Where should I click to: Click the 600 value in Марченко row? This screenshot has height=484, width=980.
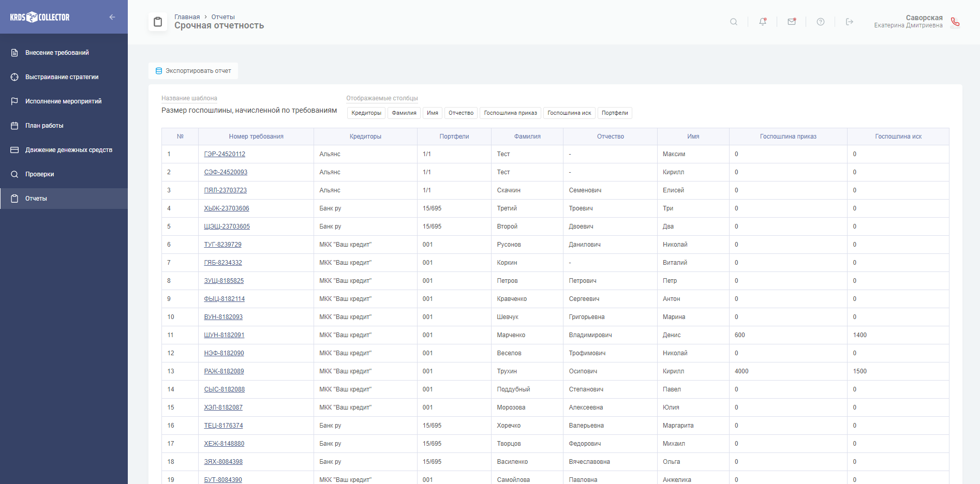(740, 335)
